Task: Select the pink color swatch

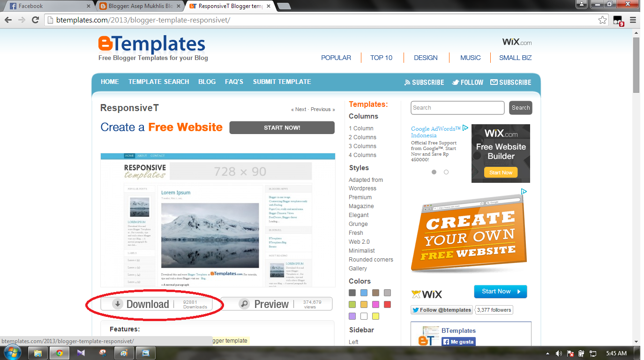Action: pos(375,305)
